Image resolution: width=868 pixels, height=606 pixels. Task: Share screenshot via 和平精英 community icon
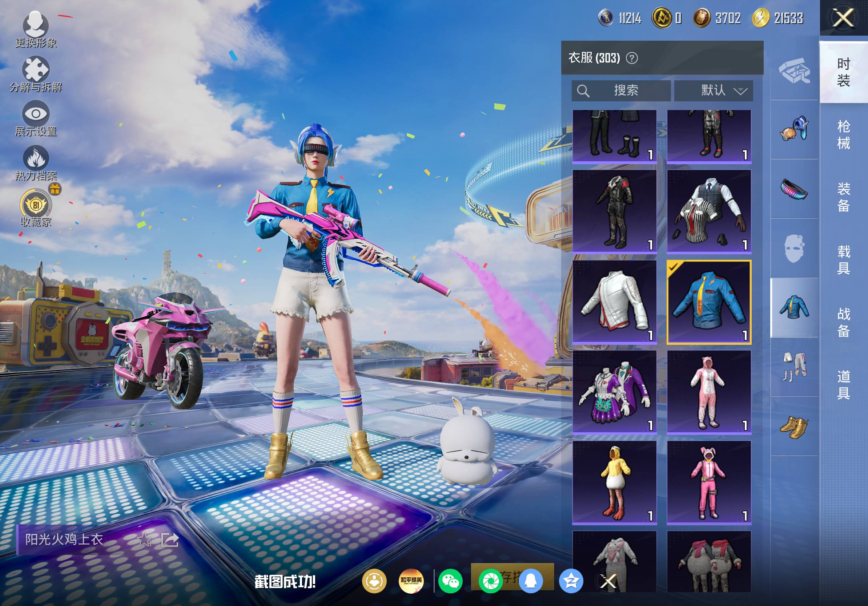[411, 581]
